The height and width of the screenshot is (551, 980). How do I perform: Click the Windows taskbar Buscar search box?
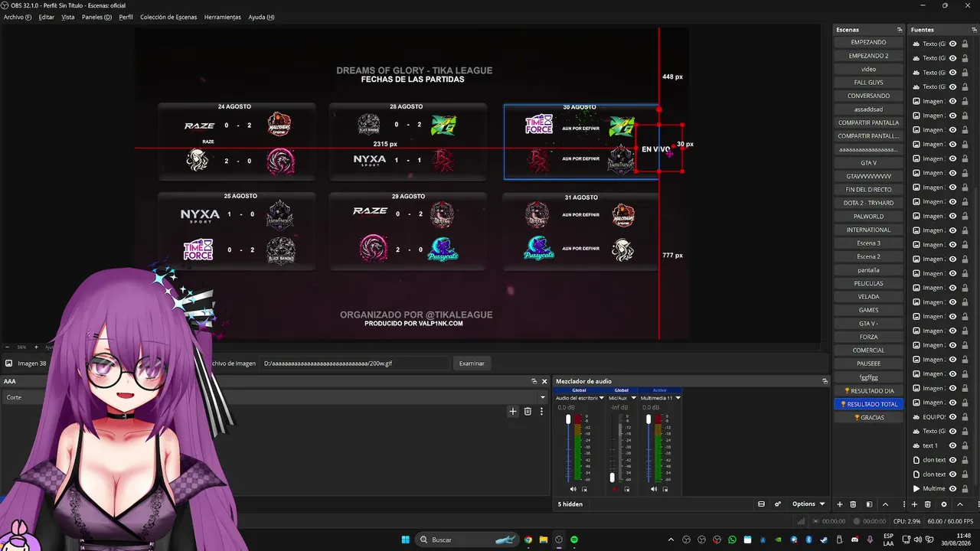pos(469,540)
